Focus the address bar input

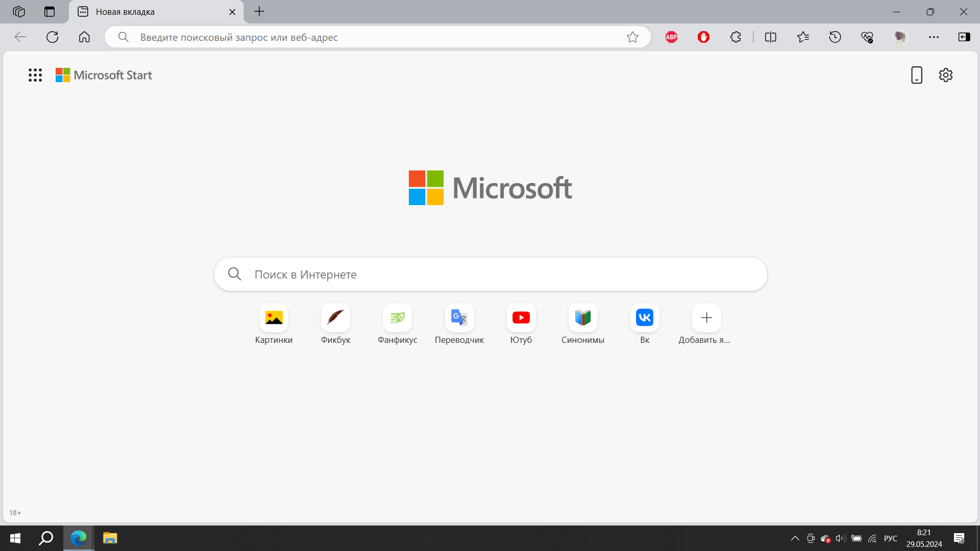pos(378,37)
